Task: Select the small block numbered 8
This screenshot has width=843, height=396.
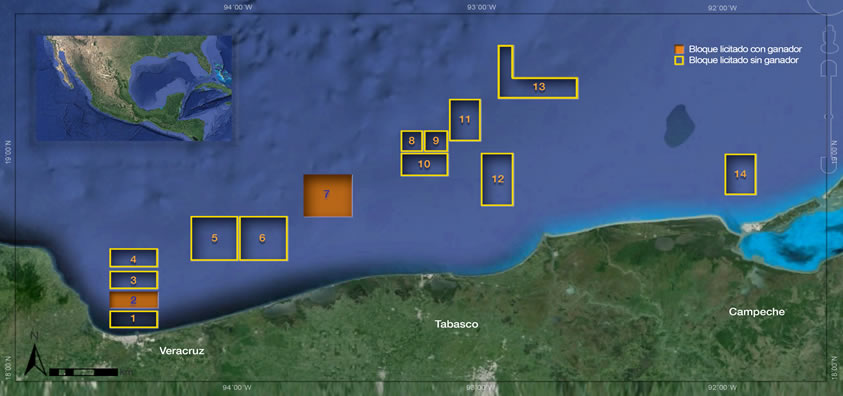Action: [x=411, y=141]
